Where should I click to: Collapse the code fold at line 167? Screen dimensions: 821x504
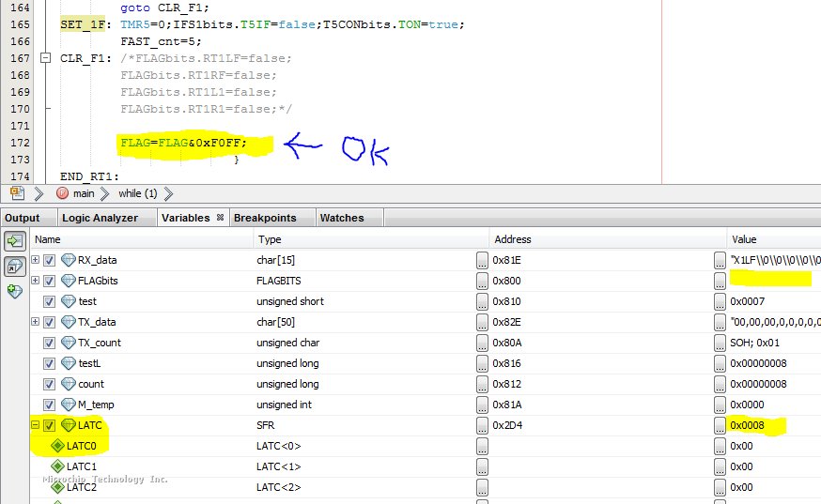point(45,58)
